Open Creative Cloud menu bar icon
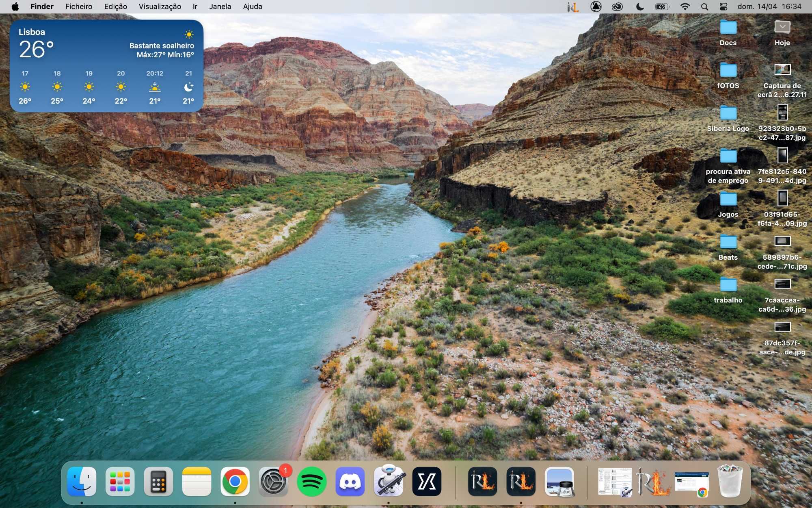The height and width of the screenshot is (508, 812). [617, 7]
